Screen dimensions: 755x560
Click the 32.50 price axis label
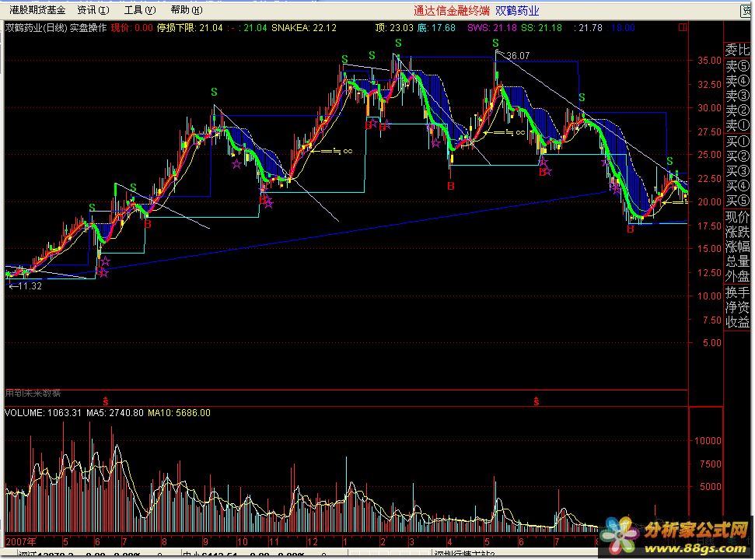[x=709, y=84]
